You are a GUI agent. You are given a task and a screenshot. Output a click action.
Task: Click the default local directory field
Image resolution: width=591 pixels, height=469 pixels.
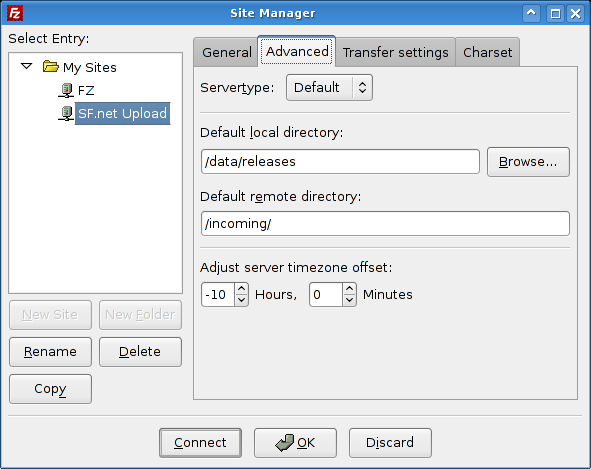(340, 162)
